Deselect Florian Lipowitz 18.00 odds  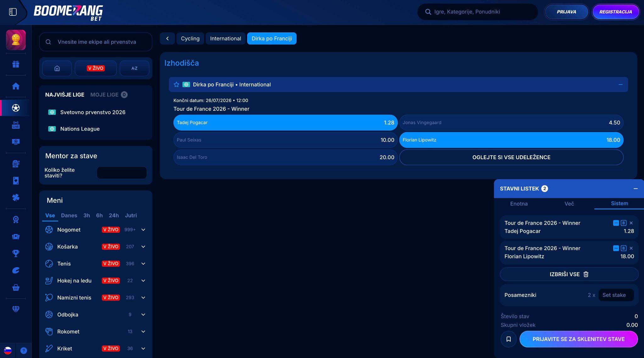point(511,140)
